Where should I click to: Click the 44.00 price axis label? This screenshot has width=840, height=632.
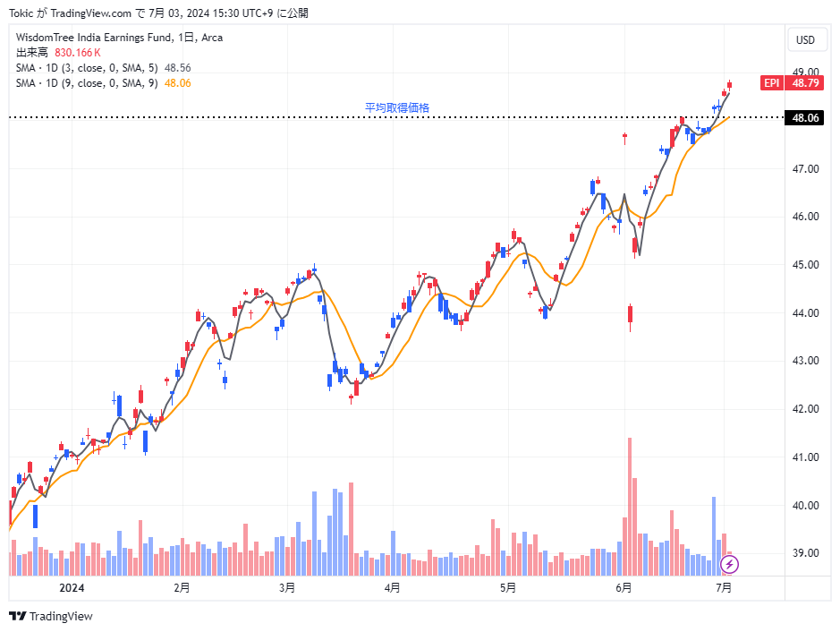point(805,313)
